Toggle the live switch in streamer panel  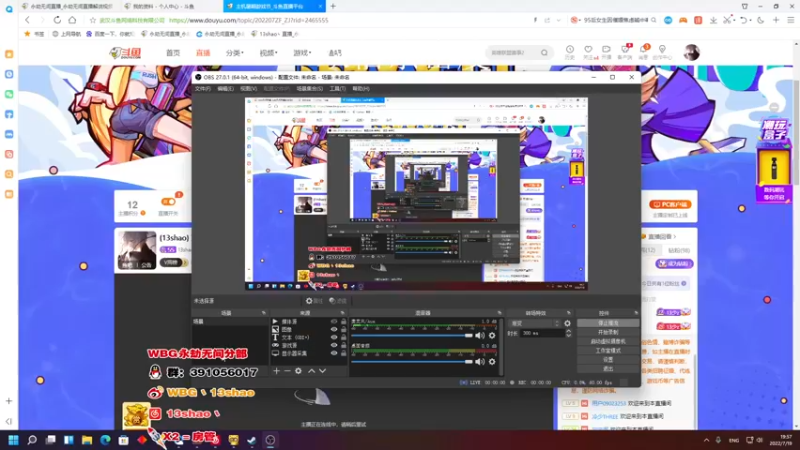[168, 202]
